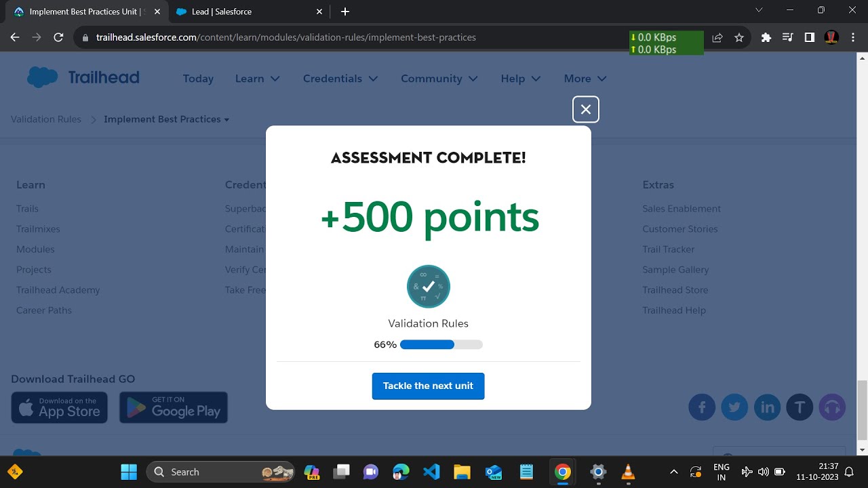Download on the App Store badge
This screenshot has width=868, height=488.
coord(59,407)
